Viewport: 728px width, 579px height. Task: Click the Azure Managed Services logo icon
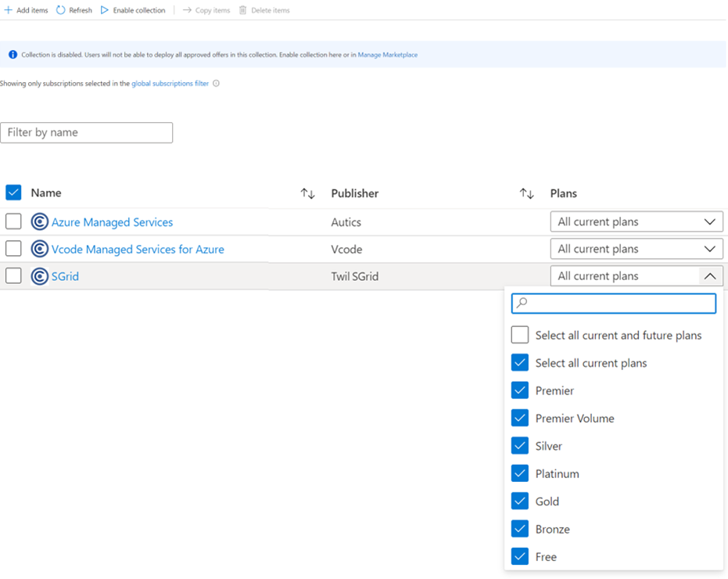click(x=40, y=222)
